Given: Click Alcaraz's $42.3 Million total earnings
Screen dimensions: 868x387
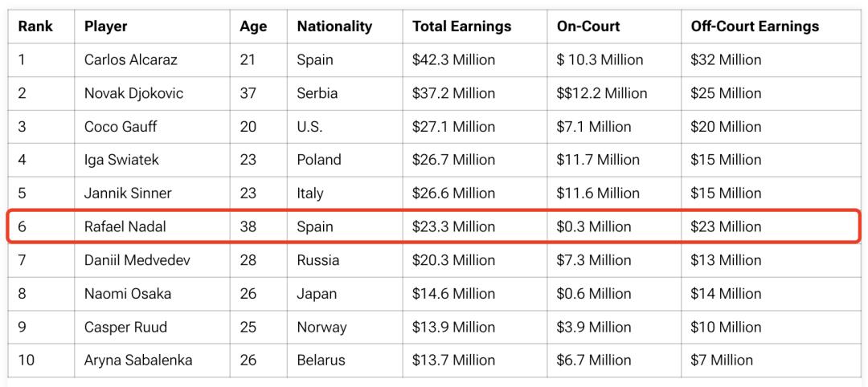Looking at the screenshot, I should click(x=453, y=60).
